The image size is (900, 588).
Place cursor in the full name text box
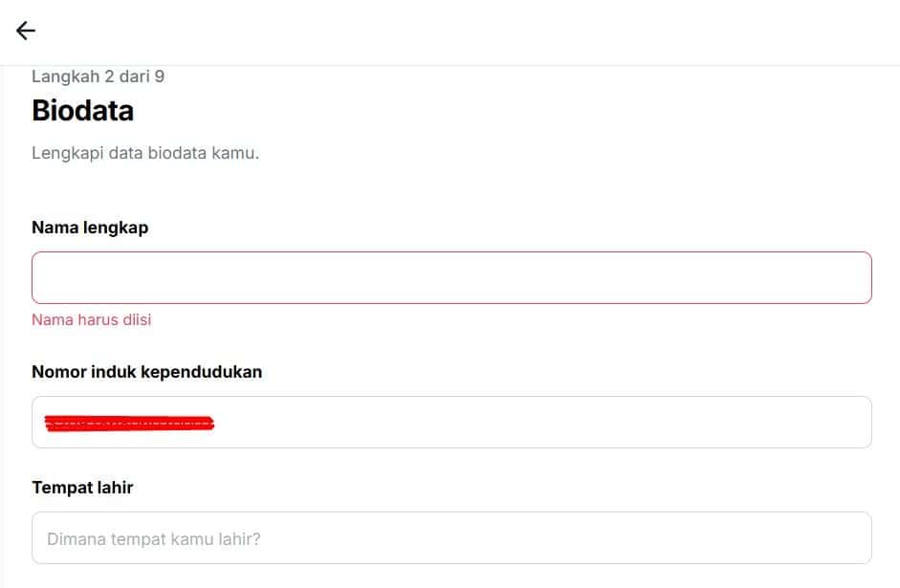coord(451,277)
